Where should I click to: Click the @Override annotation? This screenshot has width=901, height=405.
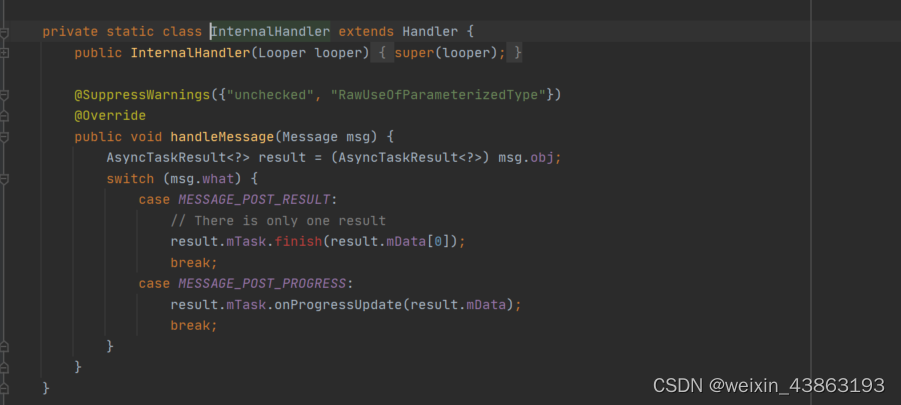click(x=110, y=115)
